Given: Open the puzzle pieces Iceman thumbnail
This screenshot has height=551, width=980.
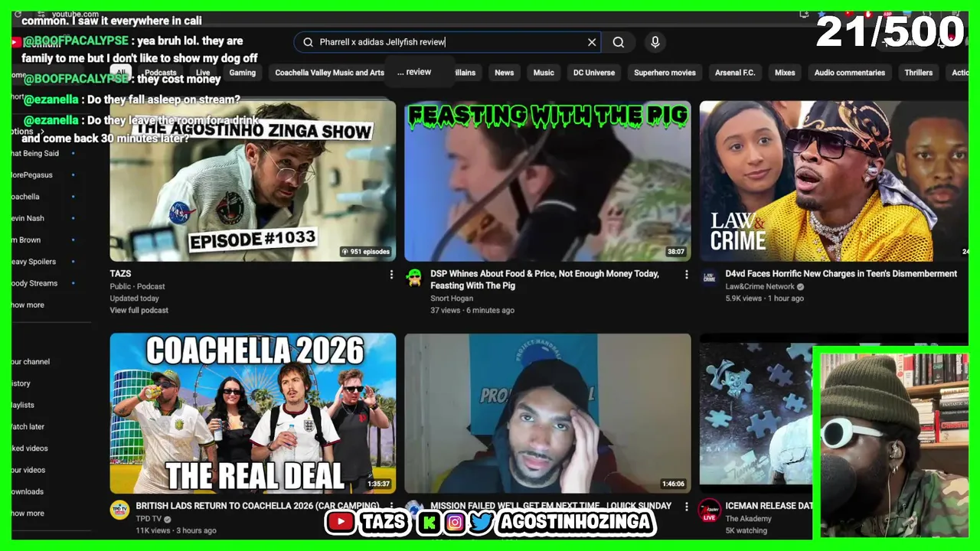Looking at the screenshot, I should click(756, 413).
